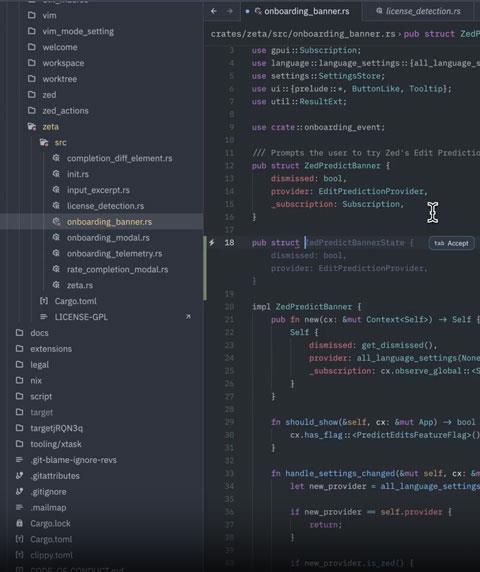Collapse the zeta folder

(x=50, y=127)
